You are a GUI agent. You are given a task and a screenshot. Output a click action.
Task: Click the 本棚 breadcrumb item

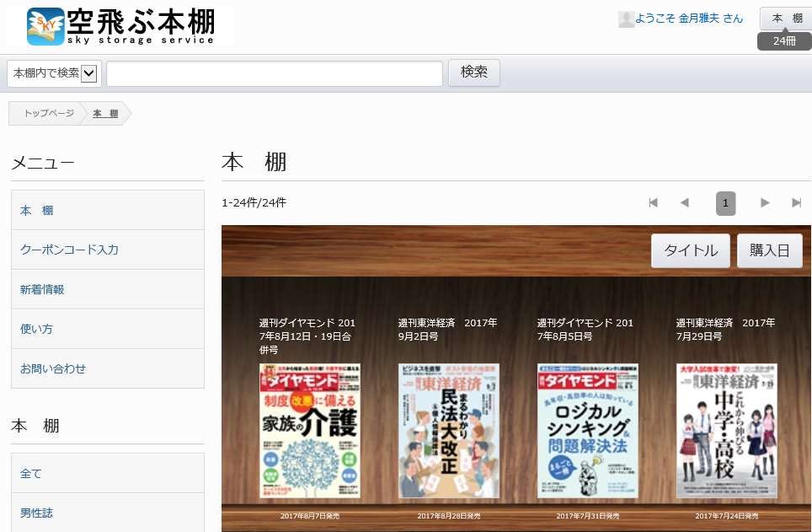pyautogui.click(x=105, y=114)
